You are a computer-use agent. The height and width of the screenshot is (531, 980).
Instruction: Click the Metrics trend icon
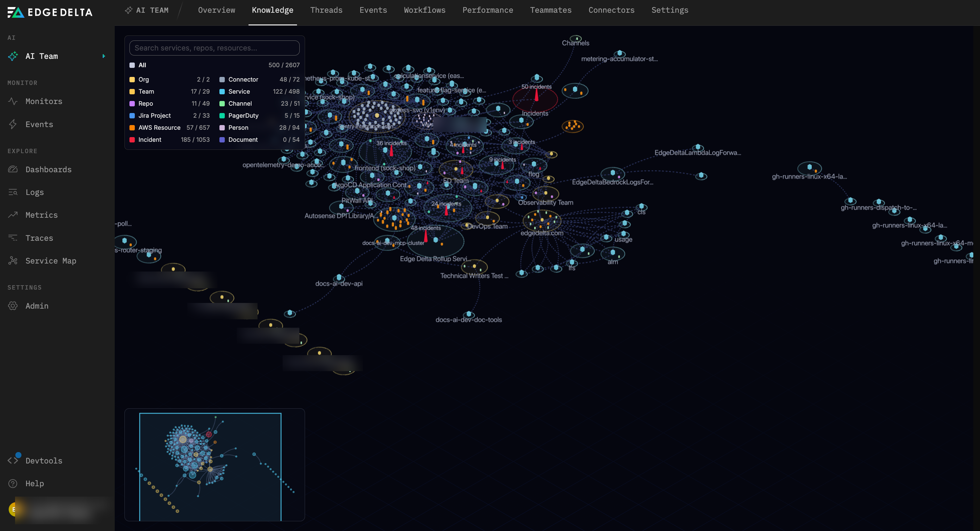pyautogui.click(x=13, y=215)
